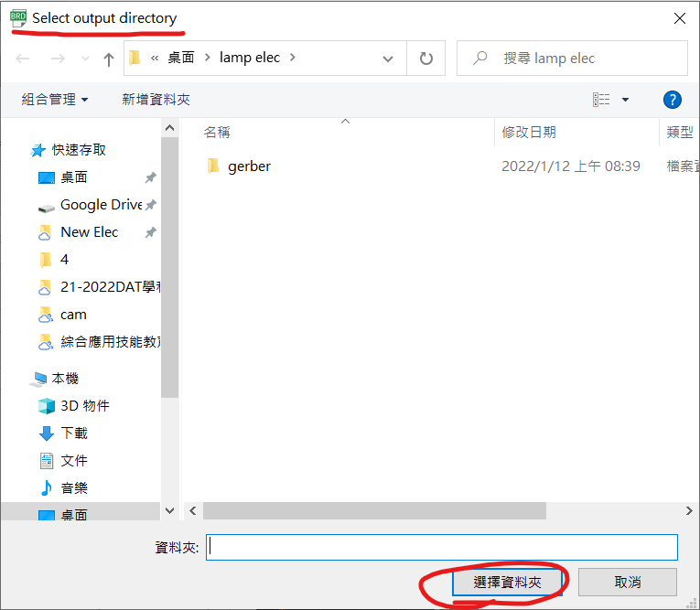The height and width of the screenshot is (610, 700).
Task: Click the 搜尋 lamp elec search box
Action: tap(586, 59)
